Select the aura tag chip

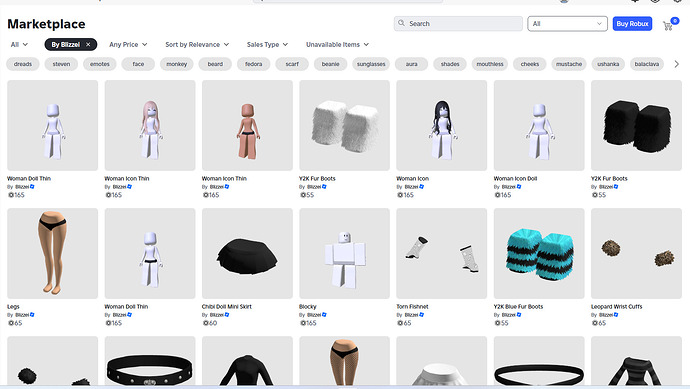[411, 64]
